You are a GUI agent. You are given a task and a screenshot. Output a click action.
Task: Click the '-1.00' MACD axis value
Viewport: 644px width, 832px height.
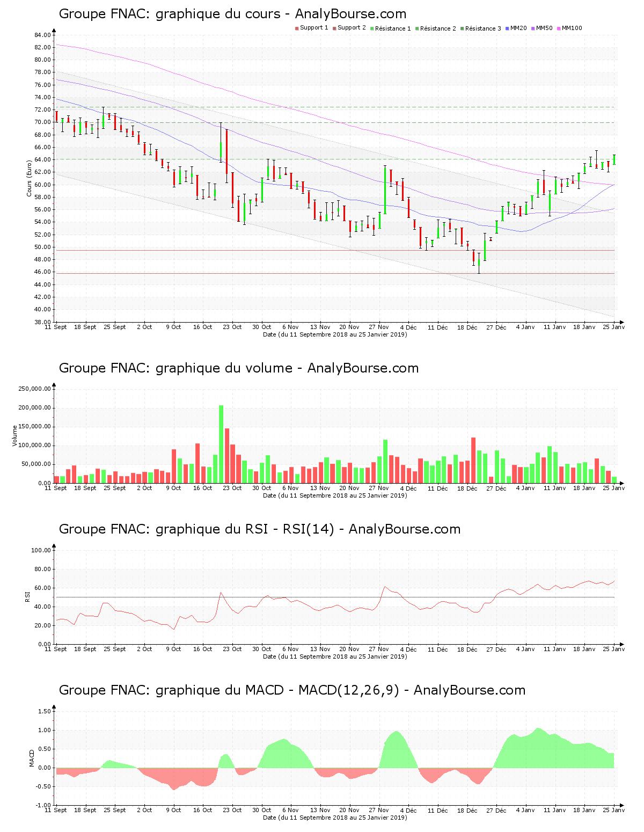pos(43,805)
